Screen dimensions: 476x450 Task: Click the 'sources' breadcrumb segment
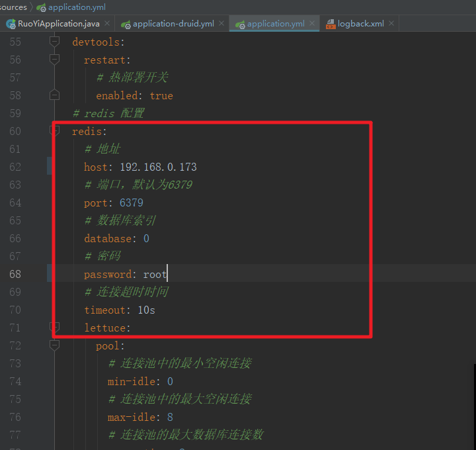[x=13, y=7]
